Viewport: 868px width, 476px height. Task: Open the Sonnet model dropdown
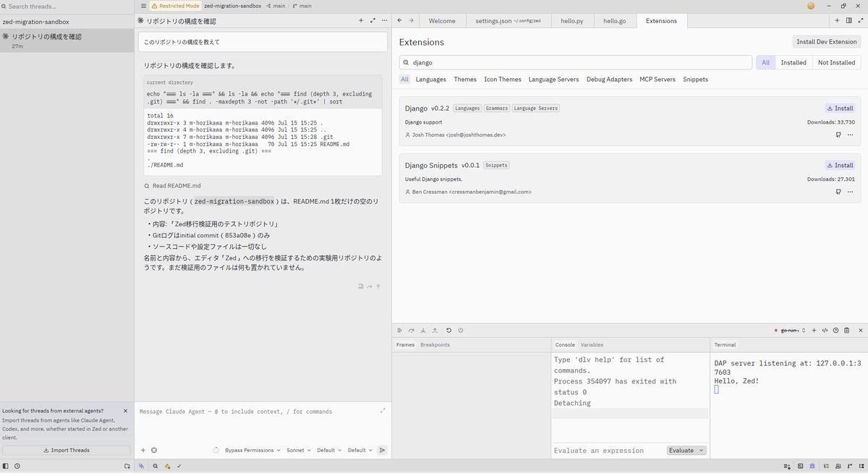click(x=298, y=450)
